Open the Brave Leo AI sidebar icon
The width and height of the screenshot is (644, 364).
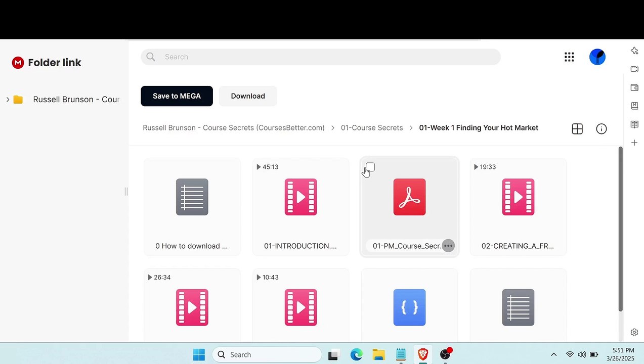pos(634,51)
